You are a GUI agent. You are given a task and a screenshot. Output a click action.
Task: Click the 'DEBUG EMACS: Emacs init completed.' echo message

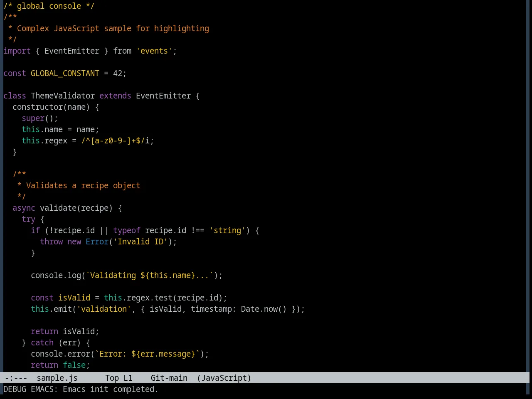tap(81, 389)
